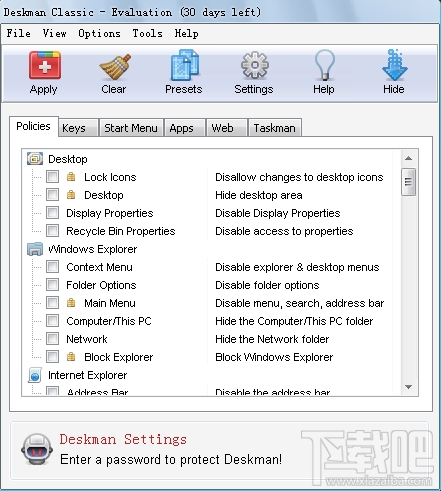Image resolution: width=441 pixels, height=491 pixels.
Task: Click the lock icon beside Block Explorer
Action: 71,357
